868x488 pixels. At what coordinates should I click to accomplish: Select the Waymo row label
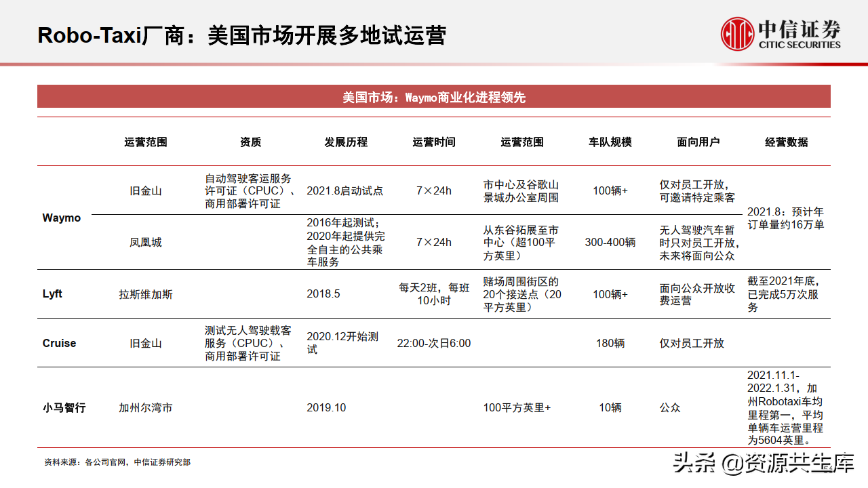(x=62, y=218)
